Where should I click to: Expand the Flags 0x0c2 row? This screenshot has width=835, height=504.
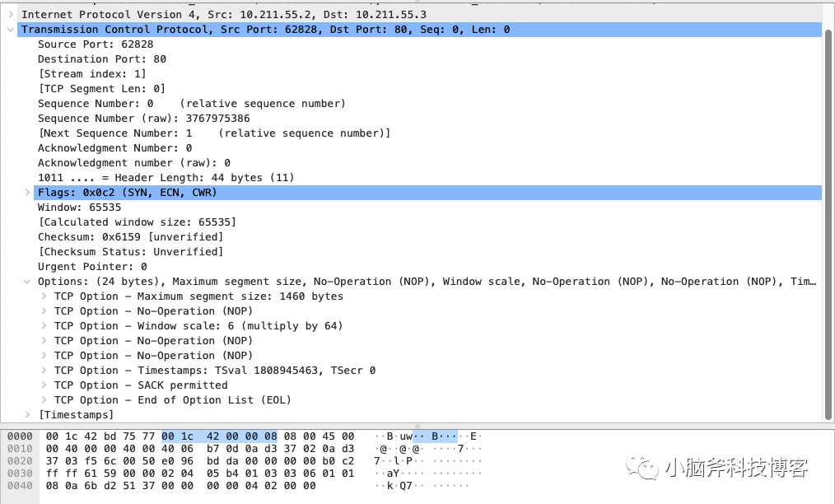pos(27,193)
